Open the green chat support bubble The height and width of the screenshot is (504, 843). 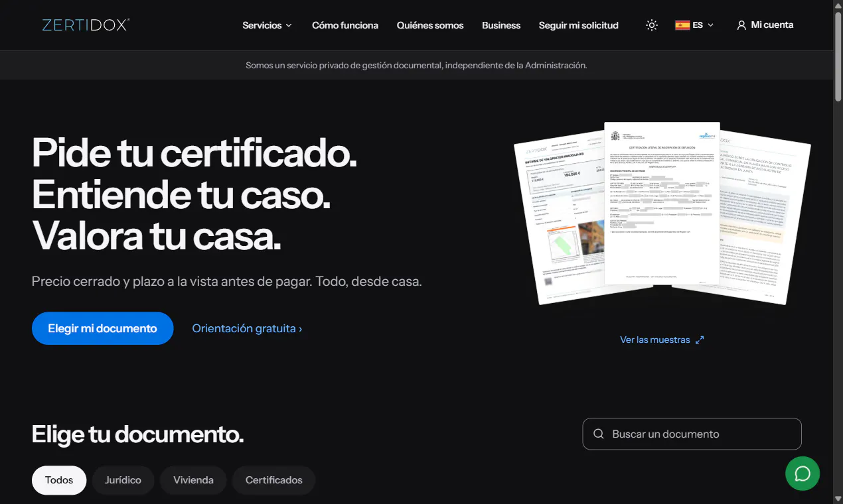pyautogui.click(x=803, y=473)
